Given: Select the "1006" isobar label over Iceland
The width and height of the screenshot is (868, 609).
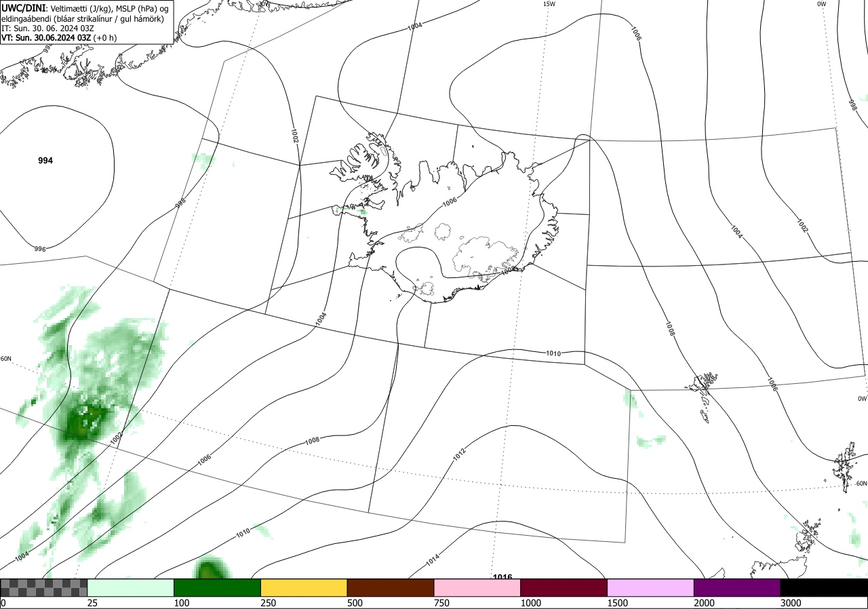Looking at the screenshot, I should [x=449, y=201].
